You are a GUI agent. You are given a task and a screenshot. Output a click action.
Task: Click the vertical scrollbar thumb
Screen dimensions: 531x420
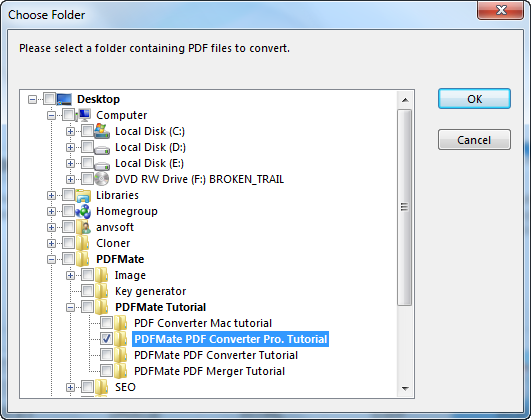(405, 207)
